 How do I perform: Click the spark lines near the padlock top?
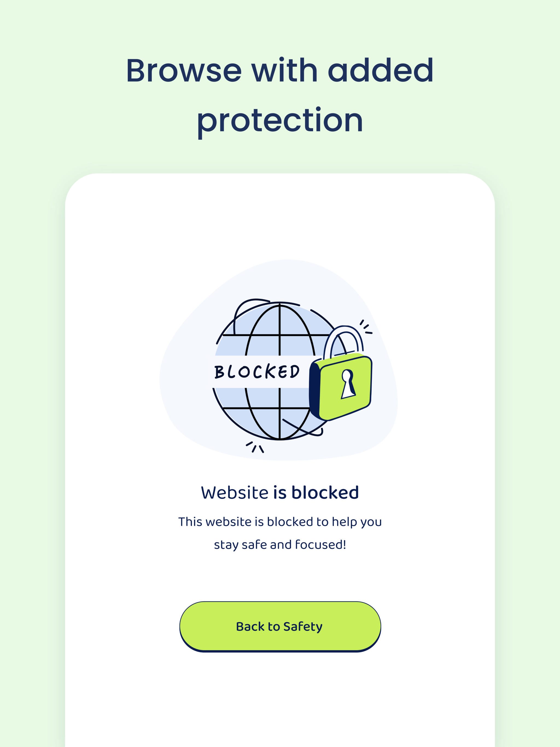(366, 326)
